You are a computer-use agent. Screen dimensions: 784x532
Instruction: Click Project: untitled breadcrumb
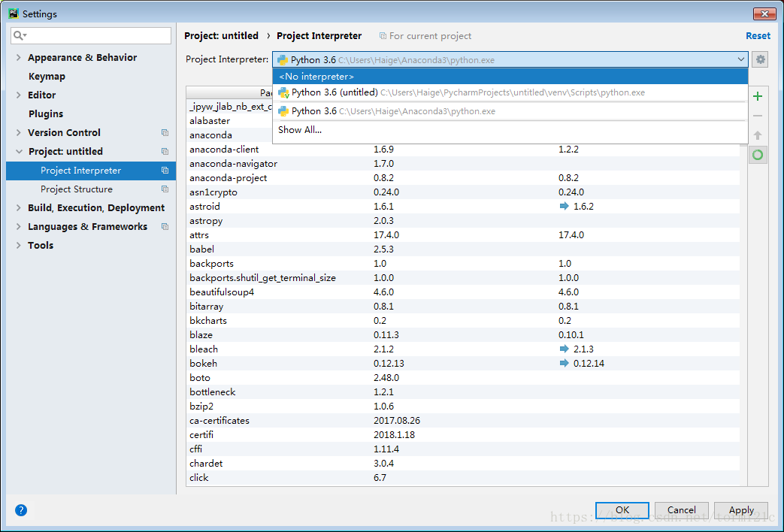222,36
